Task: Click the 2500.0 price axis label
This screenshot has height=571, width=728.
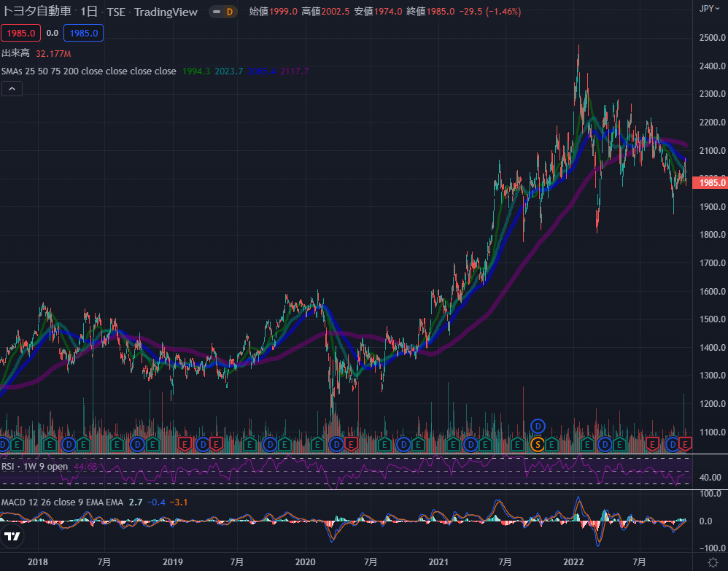Action: [712, 38]
